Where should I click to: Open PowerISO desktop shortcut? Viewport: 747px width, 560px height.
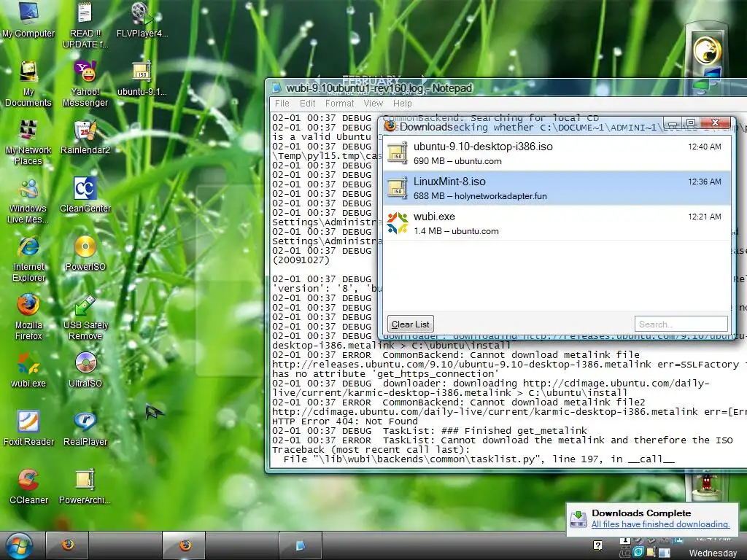pos(85,253)
